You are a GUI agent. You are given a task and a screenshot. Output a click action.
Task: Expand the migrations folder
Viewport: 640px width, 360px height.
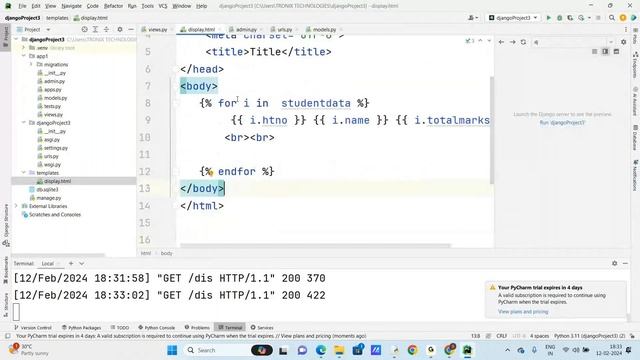point(31,64)
